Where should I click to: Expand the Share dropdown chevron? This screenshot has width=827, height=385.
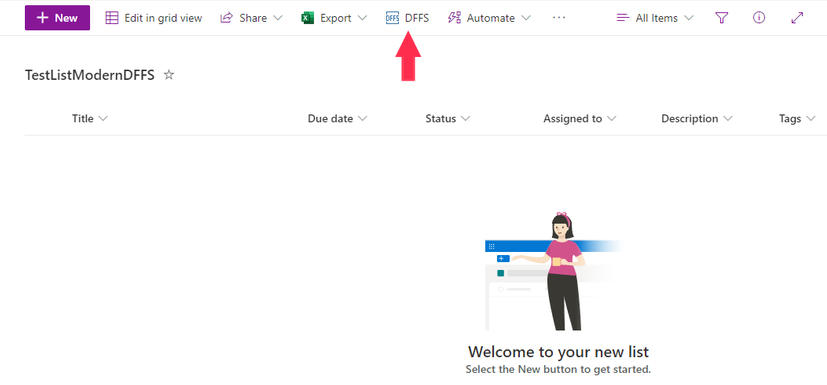[278, 18]
